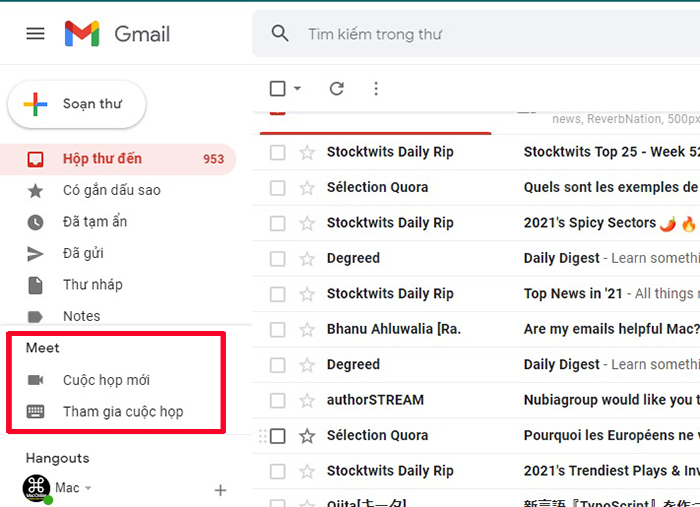Open the main menu hamburger icon
The image size is (700, 507).
coord(35,33)
